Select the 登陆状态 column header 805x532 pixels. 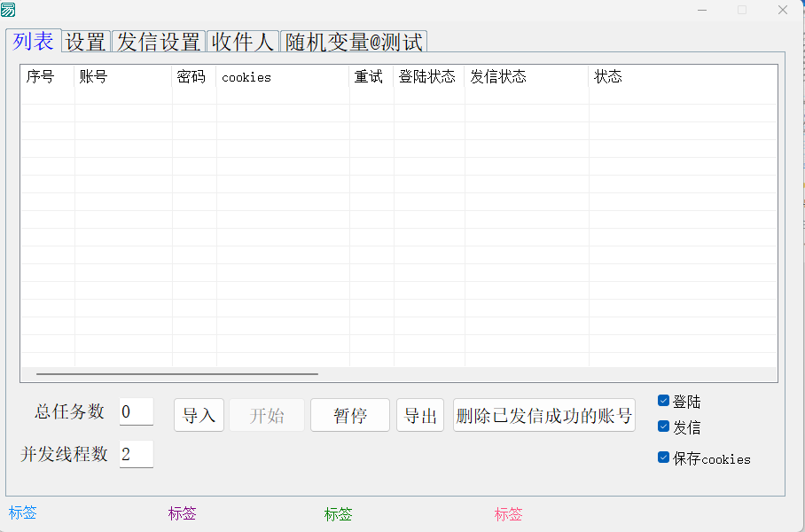point(428,77)
